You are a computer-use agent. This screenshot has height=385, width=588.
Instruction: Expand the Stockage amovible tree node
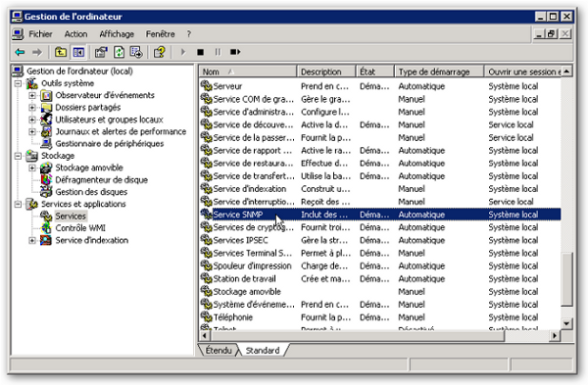[x=32, y=168]
